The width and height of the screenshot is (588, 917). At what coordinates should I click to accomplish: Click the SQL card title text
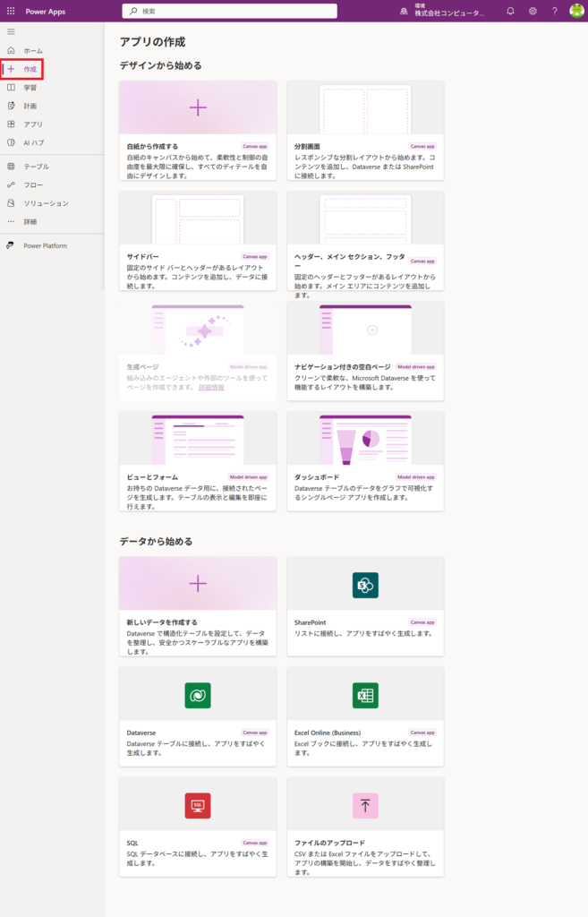coord(132,843)
